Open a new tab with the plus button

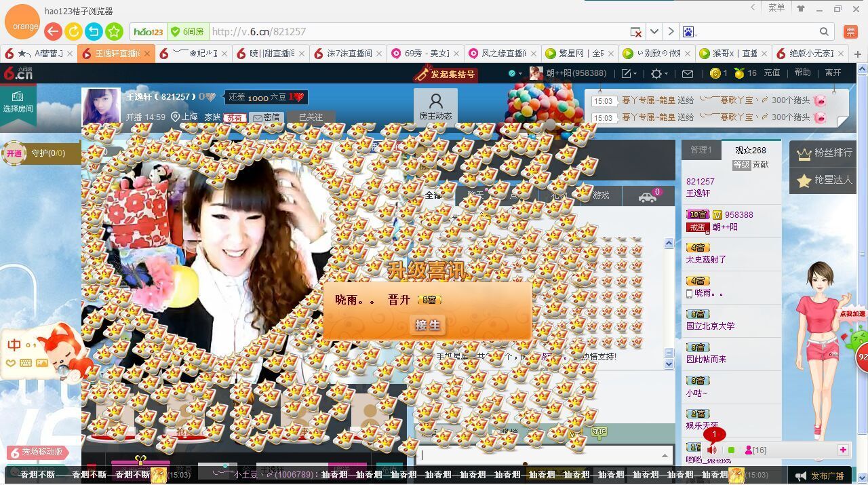pyautogui.click(x=858, y=54)
